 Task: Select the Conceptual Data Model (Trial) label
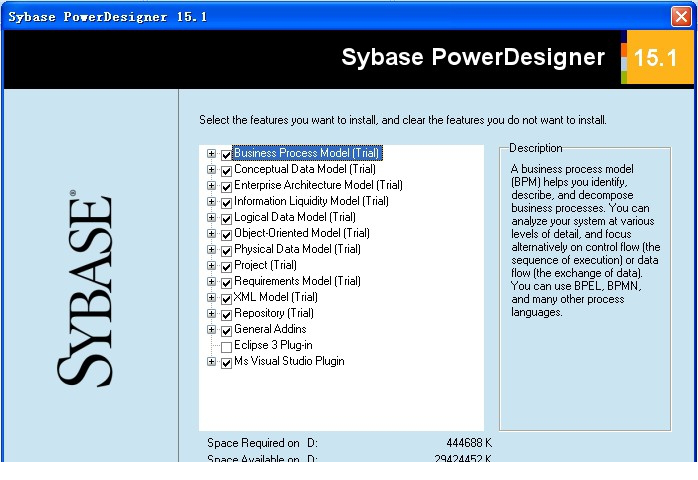[x=305, y=169]
